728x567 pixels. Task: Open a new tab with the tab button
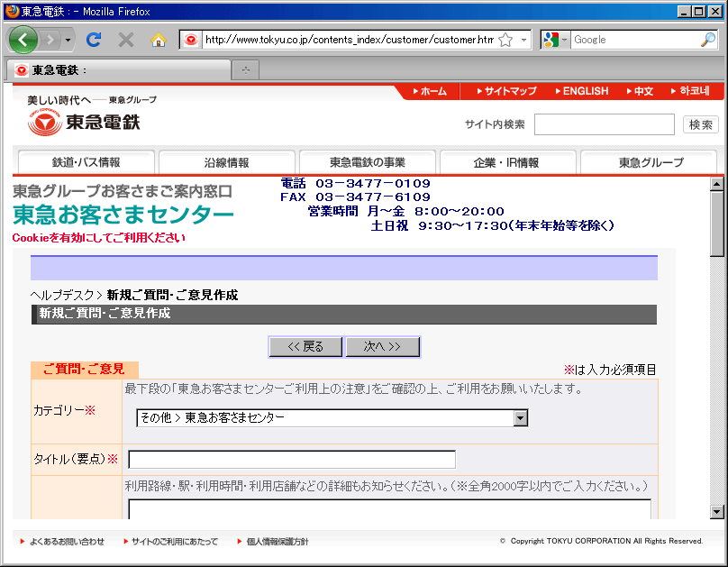click(245, 69)
